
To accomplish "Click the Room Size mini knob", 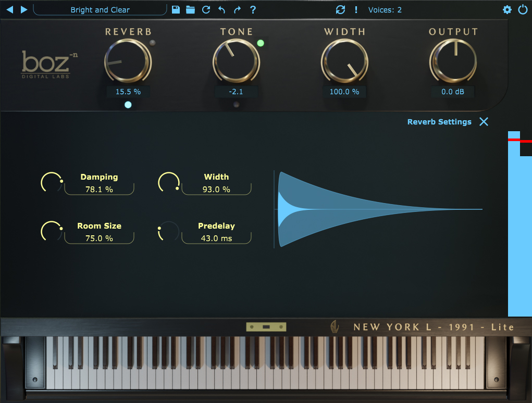I will click(52, 232).
